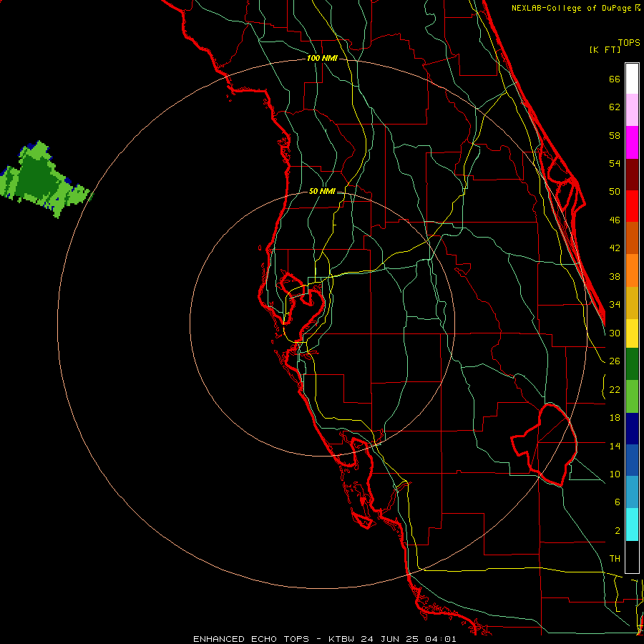Click the '58' legend value
Image resolution: width=644 pixels, height=644 pixels.
click(615, 135)
